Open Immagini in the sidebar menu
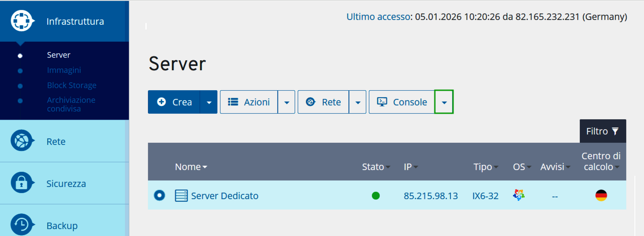The width and height of the screenshot is (644, 236). point(64,70)
